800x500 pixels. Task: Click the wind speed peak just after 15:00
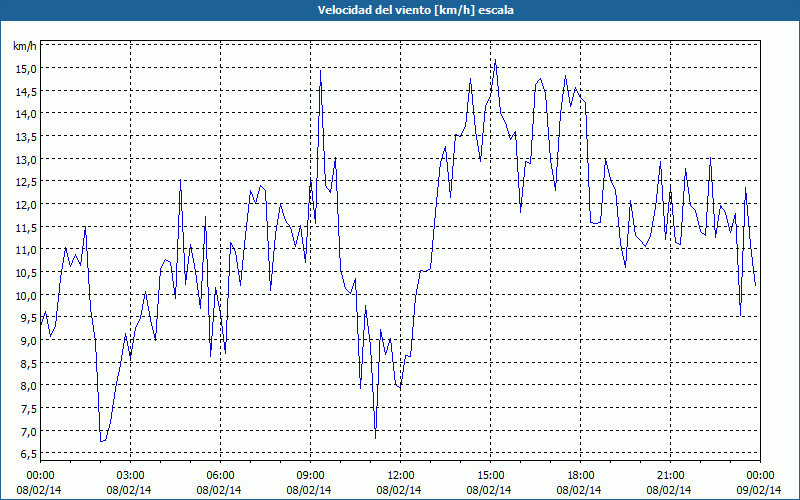495,60
